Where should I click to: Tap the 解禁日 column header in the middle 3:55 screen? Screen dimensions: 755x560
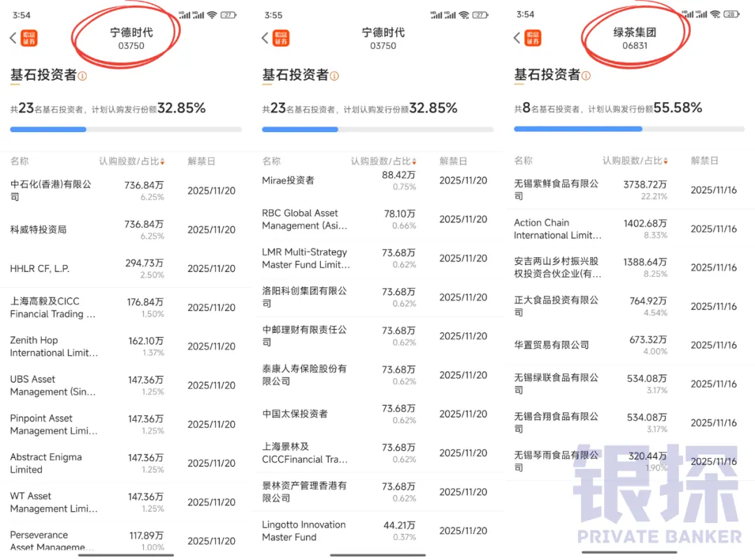pos(453,161)
